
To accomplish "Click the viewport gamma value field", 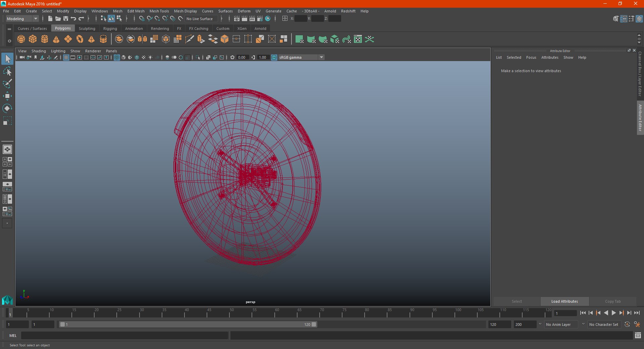I will tap(264, 57).
